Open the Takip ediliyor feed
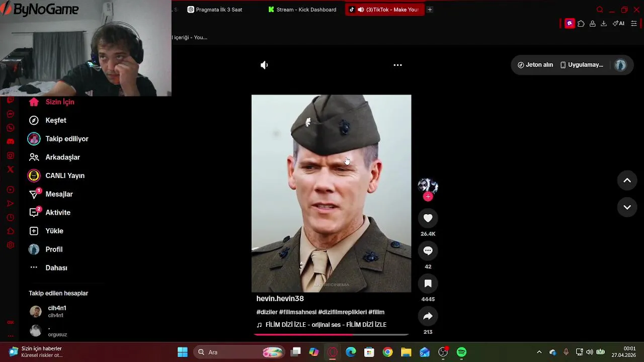Viewport: 644px width, 362px height. point(58,139)
